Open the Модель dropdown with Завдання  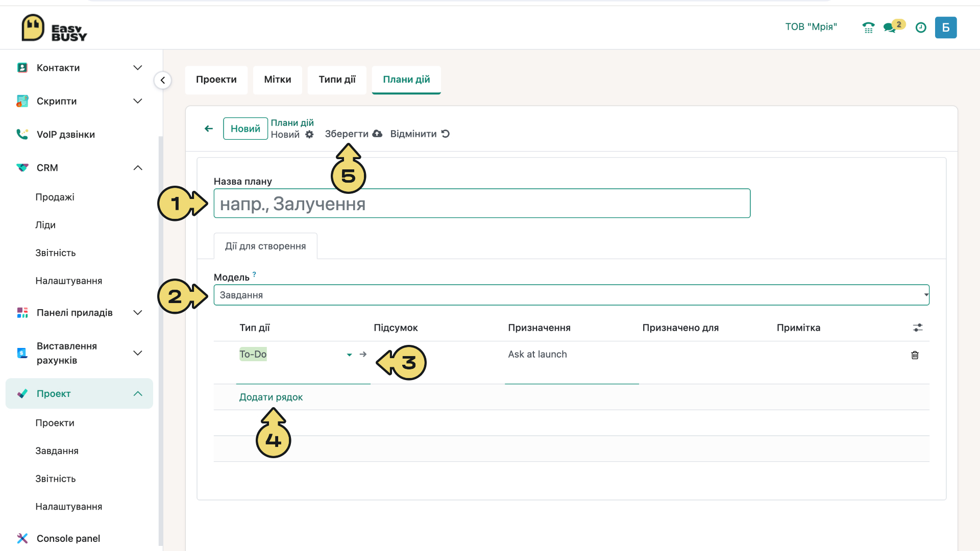[x=571, y=295]
